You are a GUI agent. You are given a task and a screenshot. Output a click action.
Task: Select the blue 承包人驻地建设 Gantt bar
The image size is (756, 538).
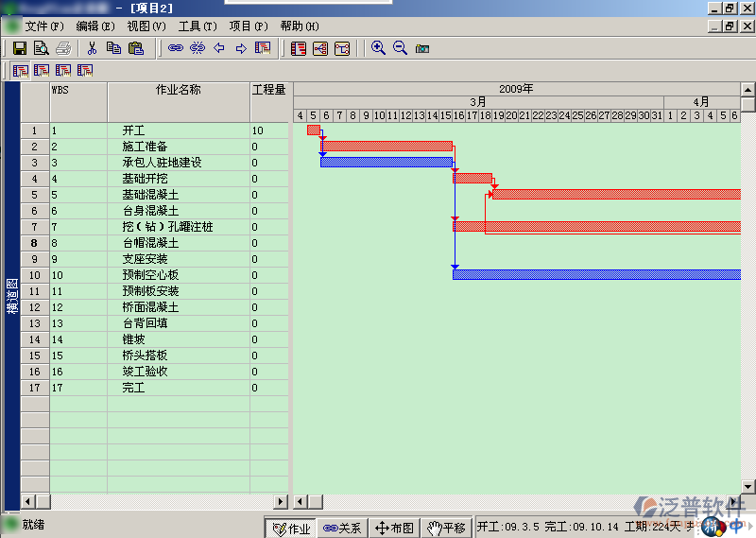pyautogui.click(x=387, y=162)
